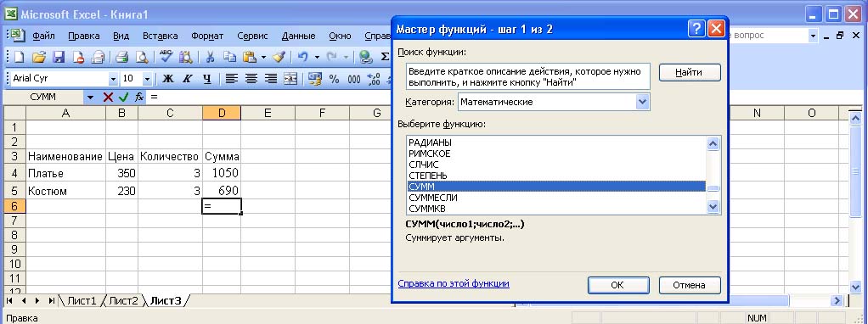Click the Increase Decimal icon
Screen dimensions: 868x324
[x=374, y=79]
